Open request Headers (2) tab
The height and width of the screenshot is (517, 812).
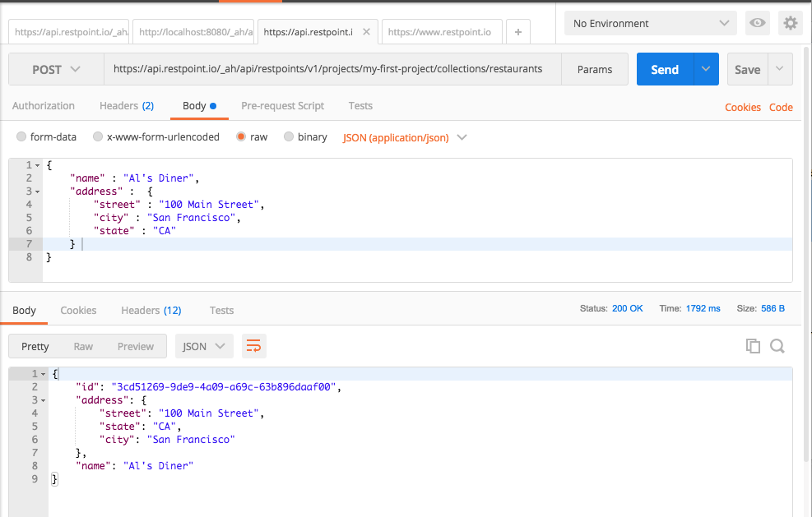(127, 105)
